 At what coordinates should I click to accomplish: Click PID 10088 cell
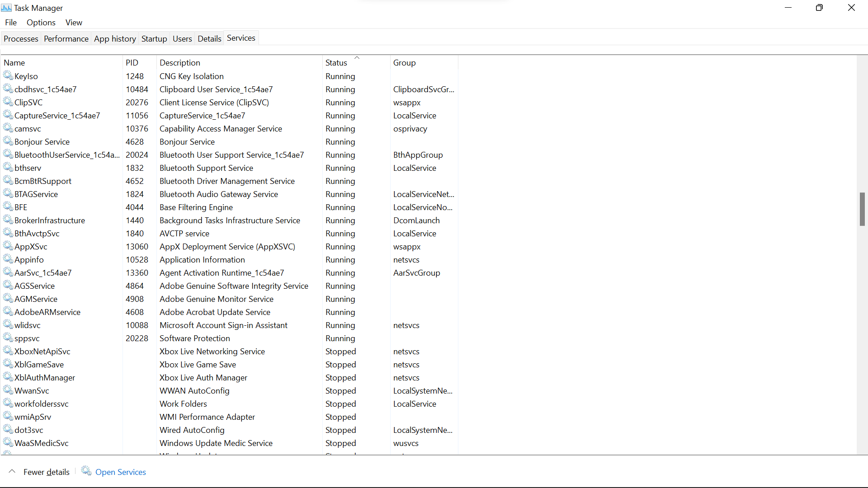click(137, 325)
